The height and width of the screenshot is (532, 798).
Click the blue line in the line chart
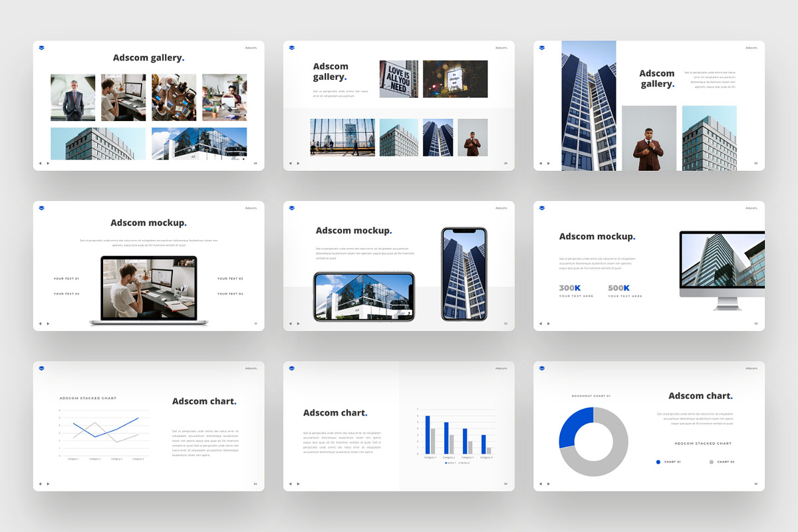pyautogui.click(x=106, y=427)
